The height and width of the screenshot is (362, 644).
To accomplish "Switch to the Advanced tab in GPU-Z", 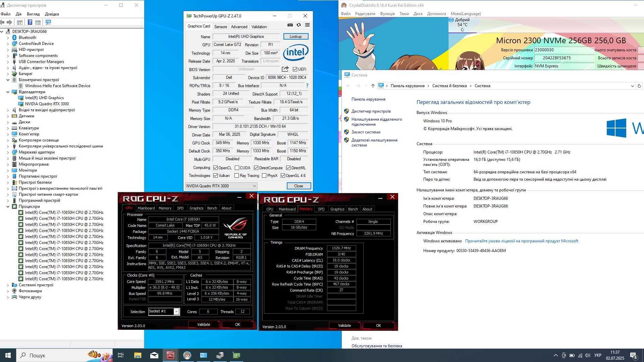I will [239, 27].
